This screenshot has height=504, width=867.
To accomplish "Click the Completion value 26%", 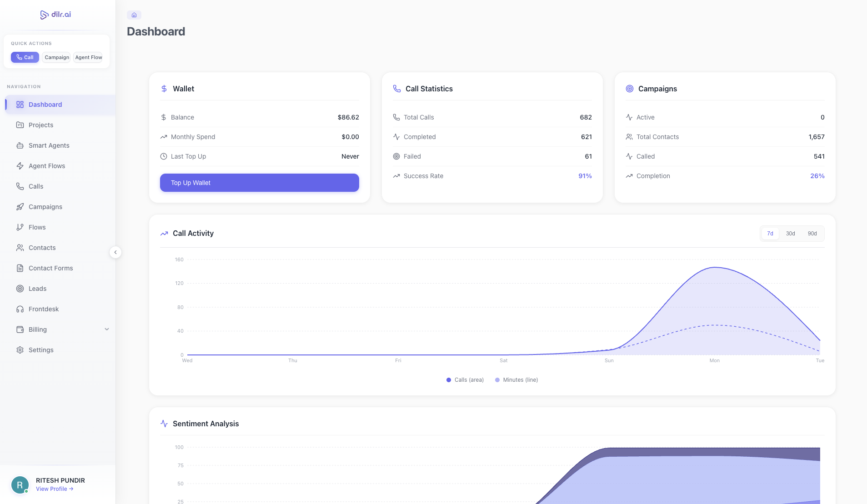I will point(817,176).
